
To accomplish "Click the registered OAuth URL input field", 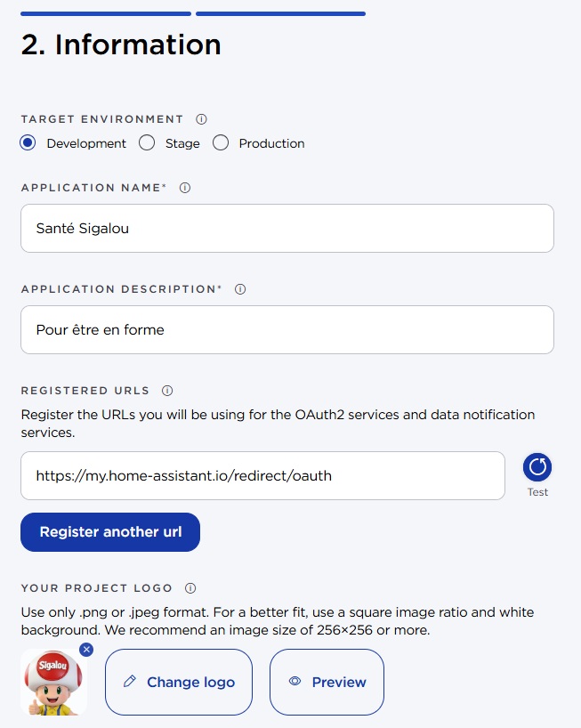I will [x=262, y=476].
